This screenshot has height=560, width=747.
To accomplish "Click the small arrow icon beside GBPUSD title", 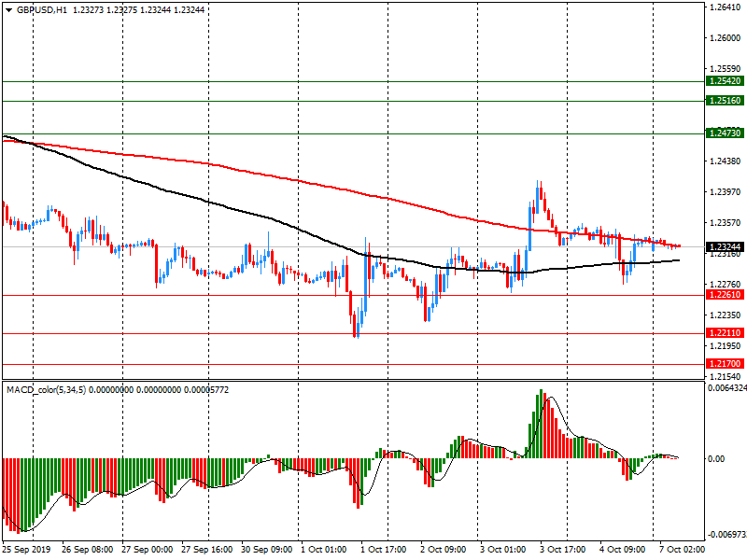I will click(8, 8).
